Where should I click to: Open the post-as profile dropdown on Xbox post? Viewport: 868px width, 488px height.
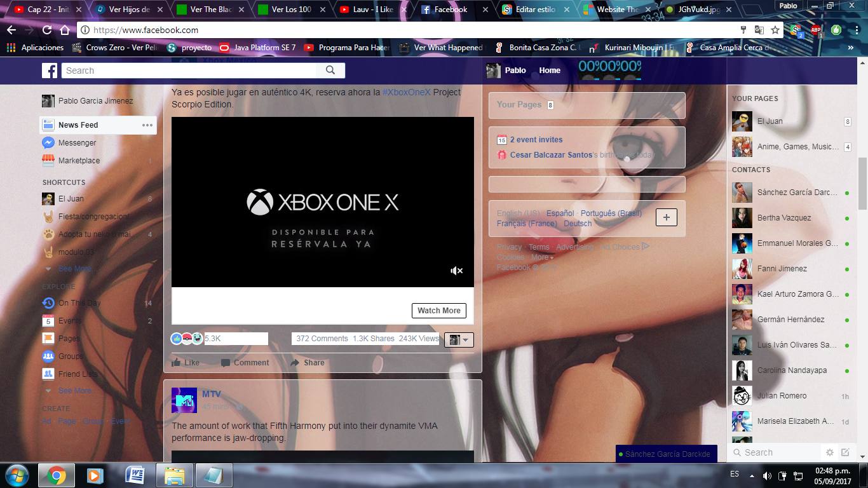(459, 340)
